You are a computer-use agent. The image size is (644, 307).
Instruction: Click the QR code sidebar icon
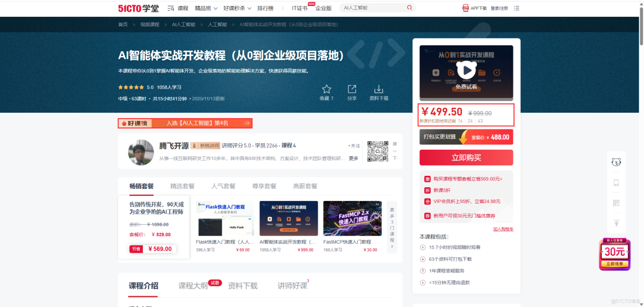[616, 203]
